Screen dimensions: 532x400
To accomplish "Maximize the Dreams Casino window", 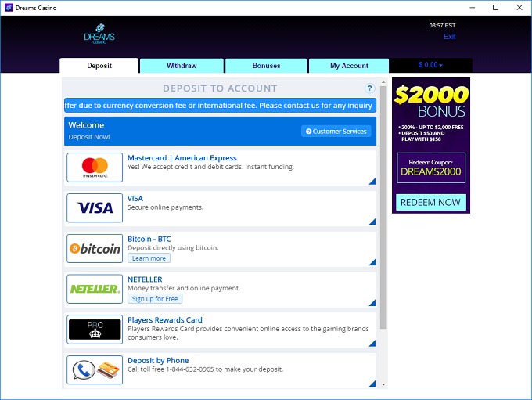I will click(x=496, y=8).
